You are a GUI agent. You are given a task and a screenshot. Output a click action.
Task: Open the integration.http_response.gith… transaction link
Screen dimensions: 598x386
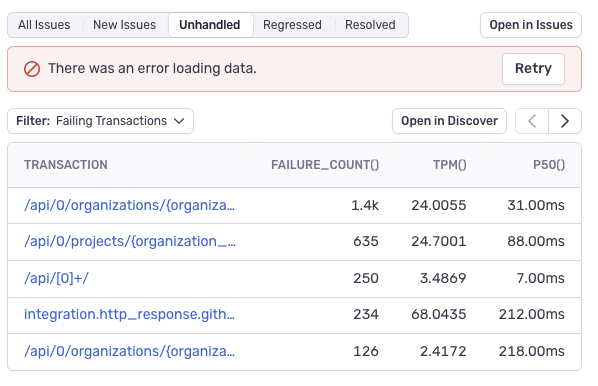[130, 315]
